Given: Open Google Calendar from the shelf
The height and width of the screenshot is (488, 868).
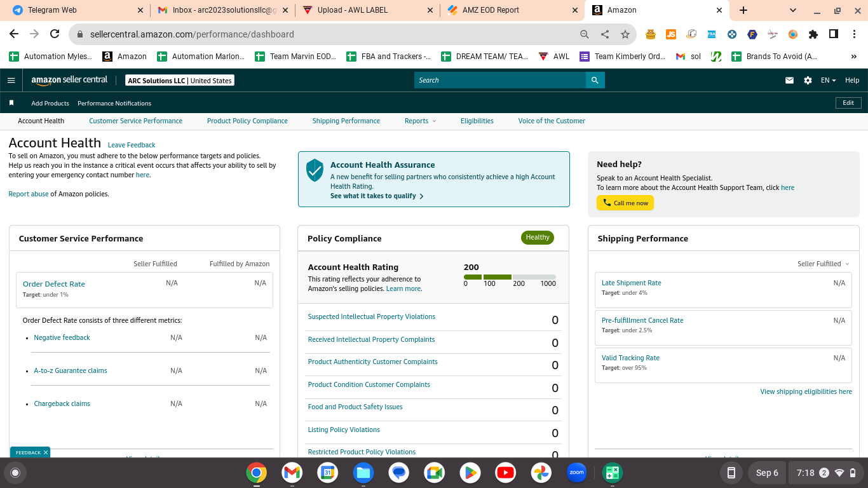Looking at the screenshot, I should tap(327, 473).
